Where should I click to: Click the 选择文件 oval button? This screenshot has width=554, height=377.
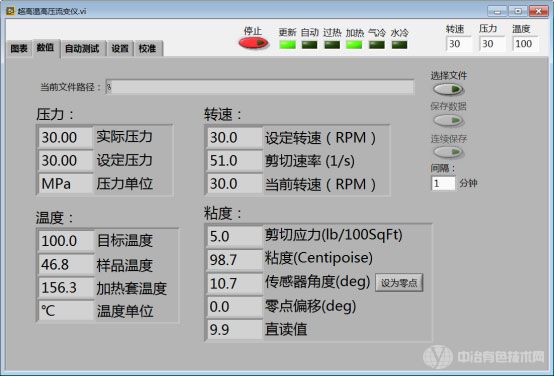(x=448, y=89)
